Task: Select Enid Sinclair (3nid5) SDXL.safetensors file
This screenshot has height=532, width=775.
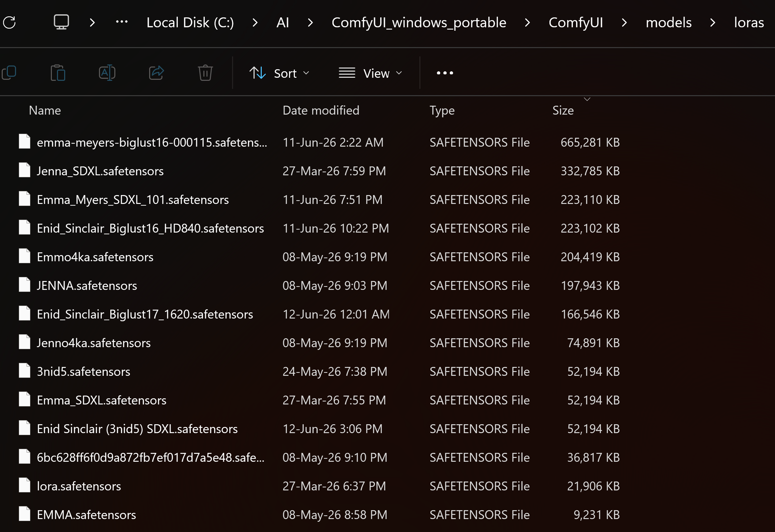Action: [x=137, y=428]
